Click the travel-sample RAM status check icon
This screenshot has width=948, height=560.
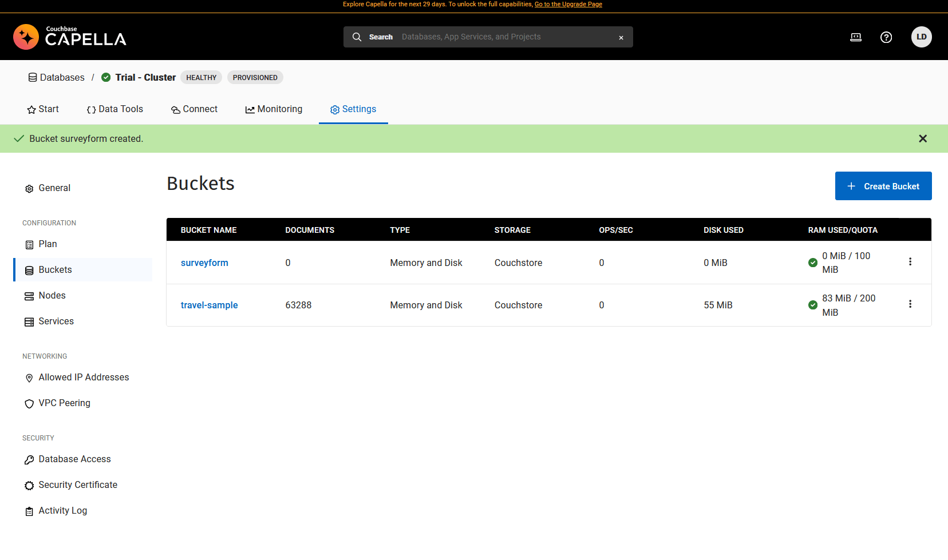(x=813, y=305)
